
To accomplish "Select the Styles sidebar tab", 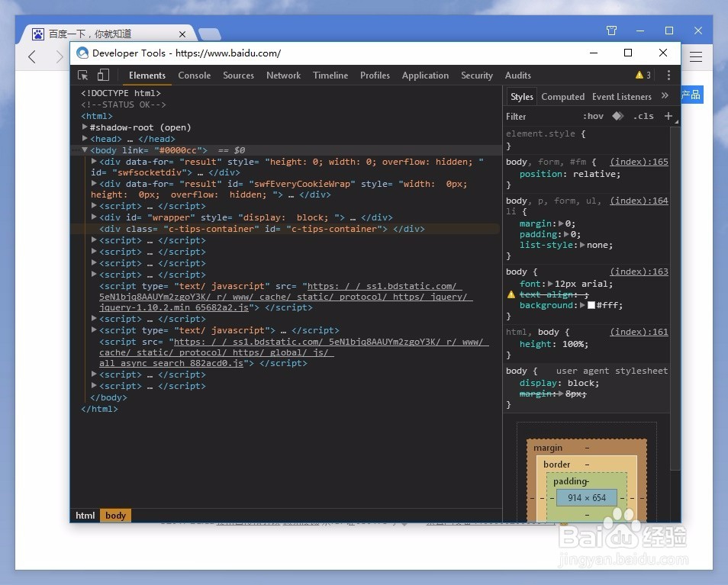I will [521, 97].
